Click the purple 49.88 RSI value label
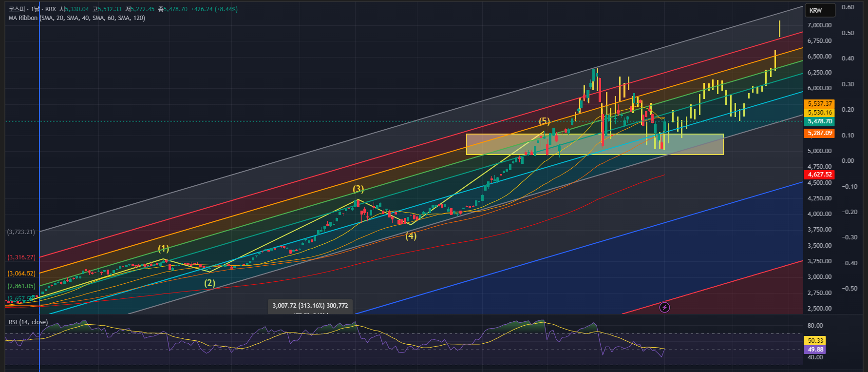Image resolution: width=868 pixels, height=372 pixels. [815, 350]
